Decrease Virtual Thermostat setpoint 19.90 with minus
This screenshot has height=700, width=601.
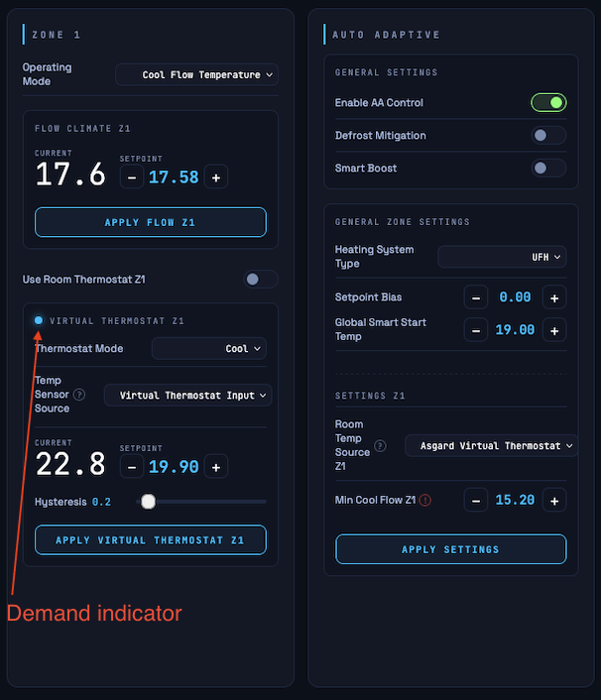(132, 467)
